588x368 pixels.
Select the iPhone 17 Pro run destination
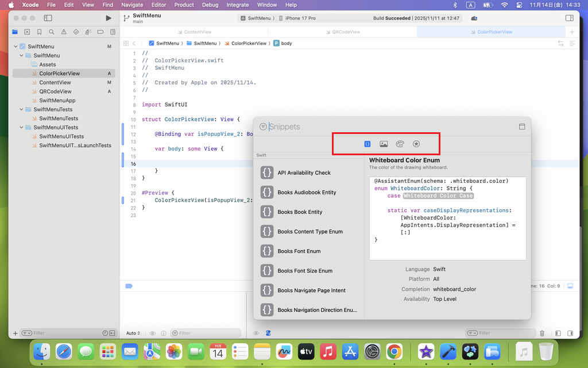(297, 18)
